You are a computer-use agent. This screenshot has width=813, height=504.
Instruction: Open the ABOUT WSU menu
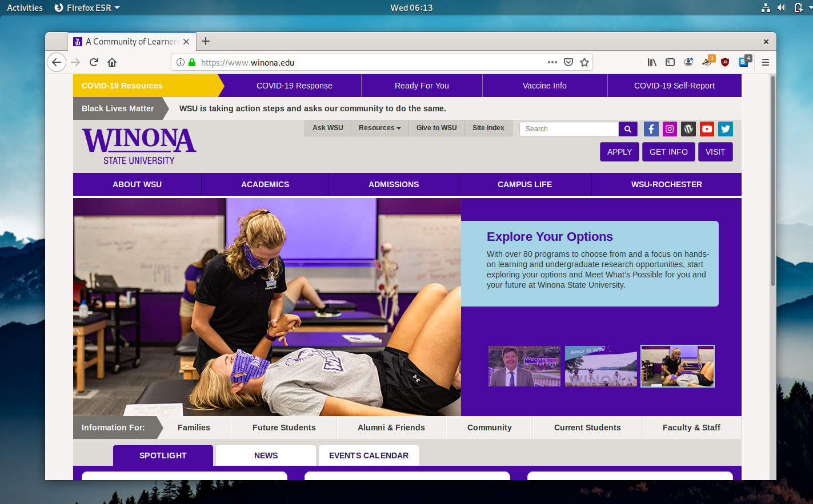tap(137, 184)
